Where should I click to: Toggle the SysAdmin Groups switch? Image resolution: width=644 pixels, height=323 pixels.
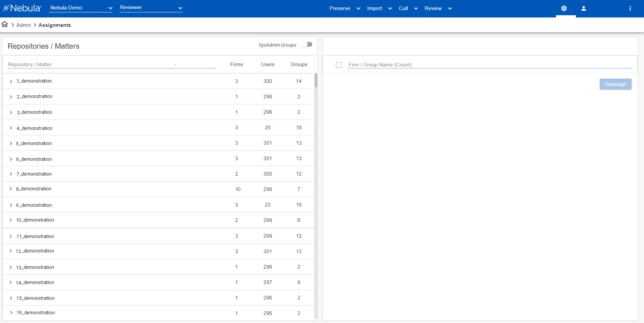pos(307,45)
